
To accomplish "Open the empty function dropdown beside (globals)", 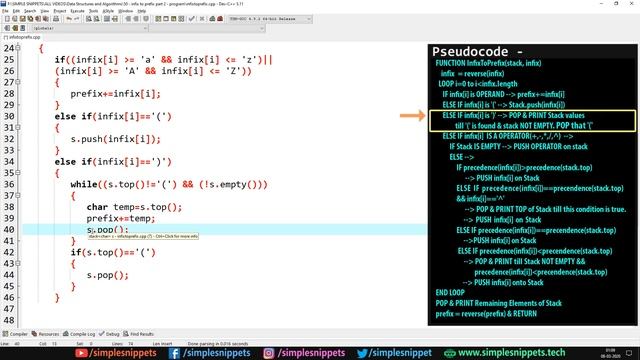I will point(207,28).
